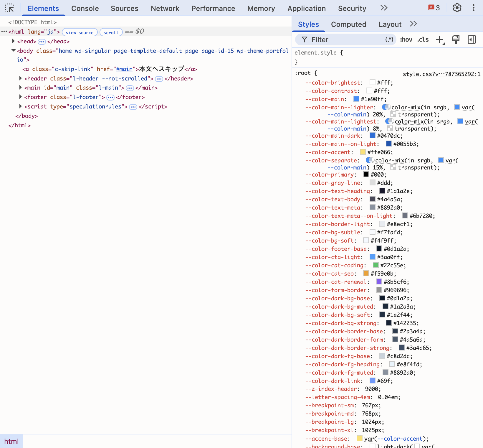The width and height of the screenshot is (483, 448).
Task: Expand the speculationrules script node
Action: [20, 106]
